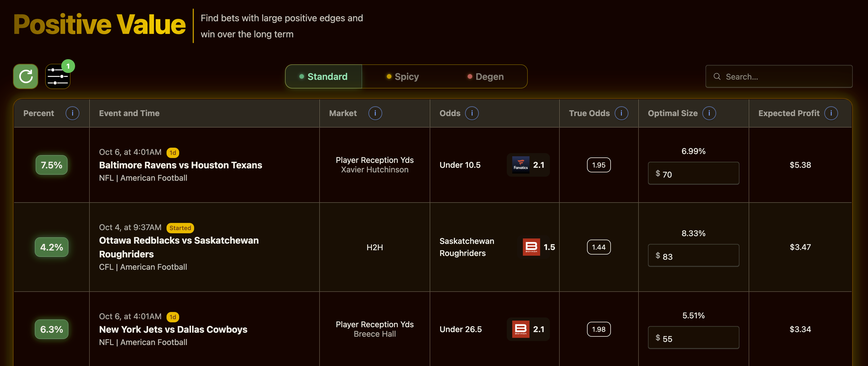This screenshot has width=868, height=366.
Task: Click the $55 bet size field
Action: tap(693, 338)
